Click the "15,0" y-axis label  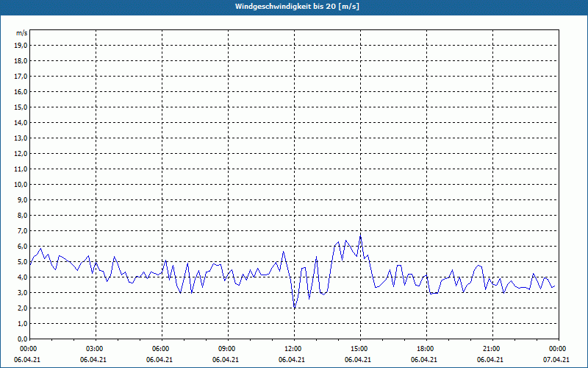tap(21, 107)
